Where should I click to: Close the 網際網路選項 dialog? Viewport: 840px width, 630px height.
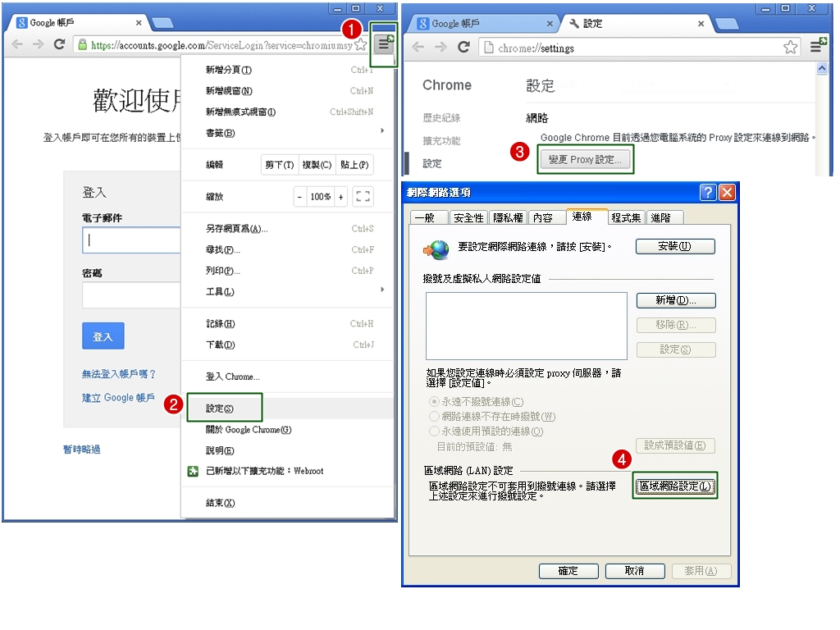click(727, 192)
